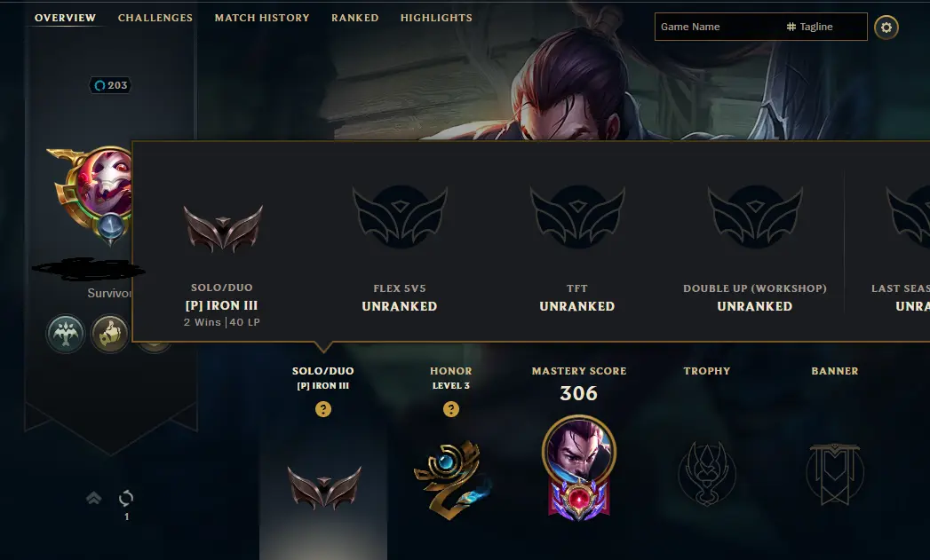Open the Highlights tab
Image resolution: width=930 pixels, height=560 pixels.
click(436, 18)
